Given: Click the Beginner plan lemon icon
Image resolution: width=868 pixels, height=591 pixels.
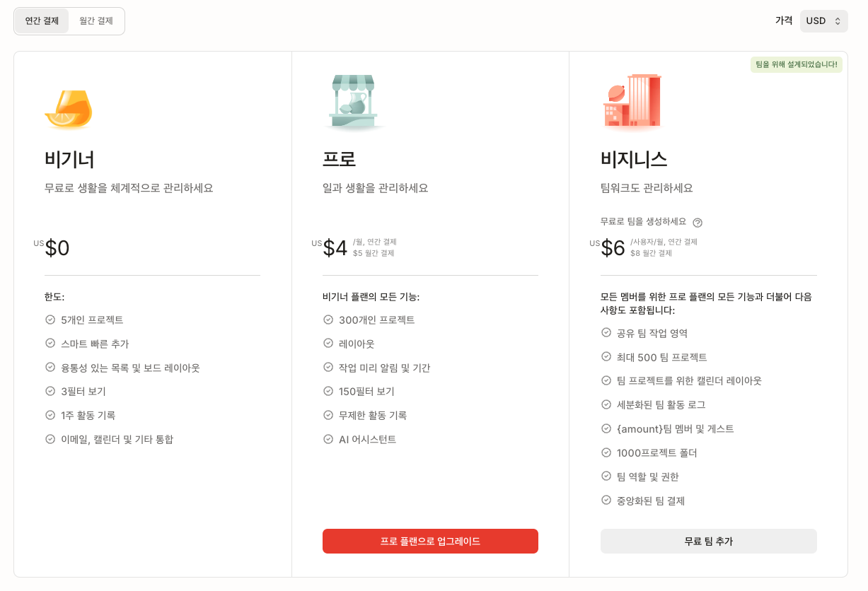Looking at the screenshot, I should 69,110.
